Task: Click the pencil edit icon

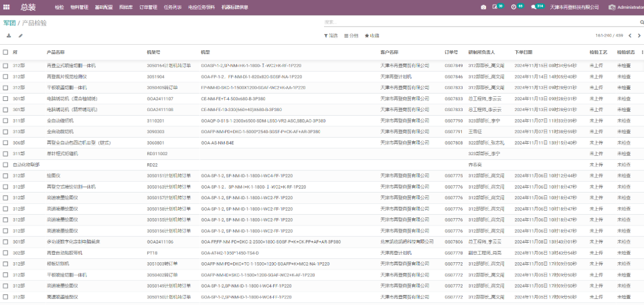Action: tap(21, 35)
